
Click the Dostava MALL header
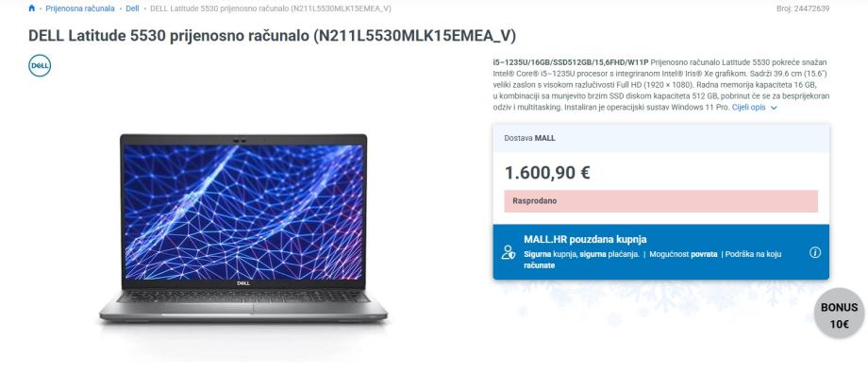661,138
